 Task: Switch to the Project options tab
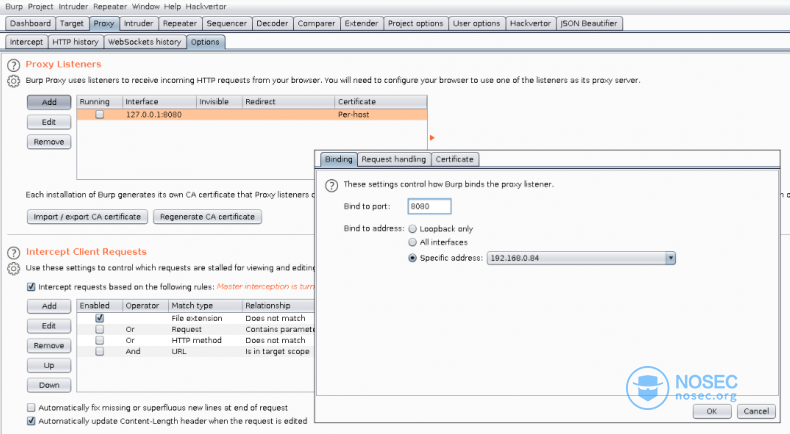[416, 23]
